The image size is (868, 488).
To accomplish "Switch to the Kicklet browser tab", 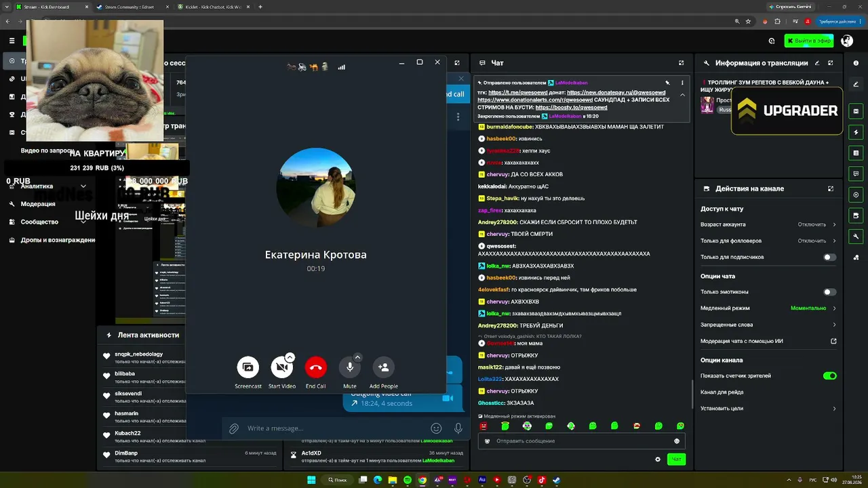I will coord(212,7).
